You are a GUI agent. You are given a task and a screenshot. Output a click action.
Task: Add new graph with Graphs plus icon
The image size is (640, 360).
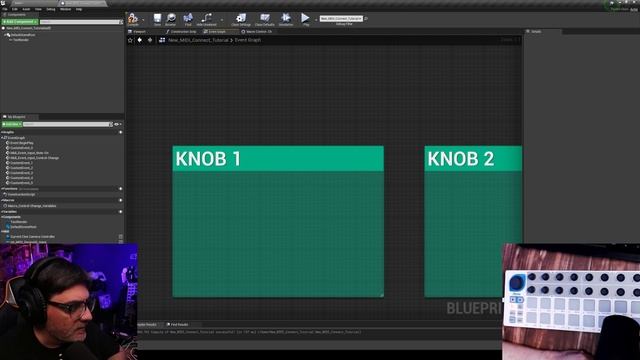(x=120, y=132)
